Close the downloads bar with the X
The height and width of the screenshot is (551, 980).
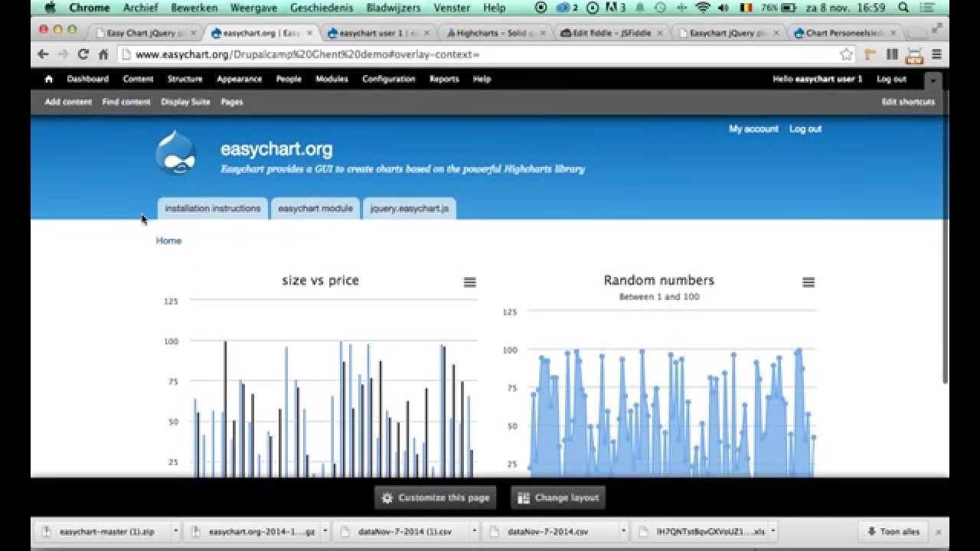tap(939, 531)
